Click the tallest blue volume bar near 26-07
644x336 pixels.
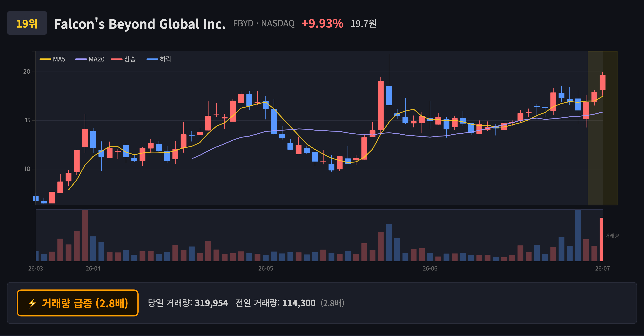point(578,235)
